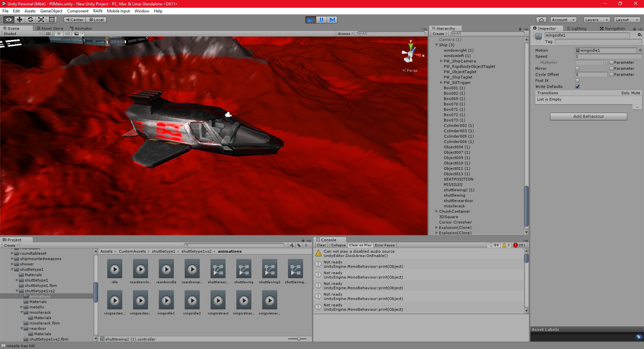The height and width of the screenshot is (349, 644).
Task: Clear the console messages
Action: (x=321, y=245)
